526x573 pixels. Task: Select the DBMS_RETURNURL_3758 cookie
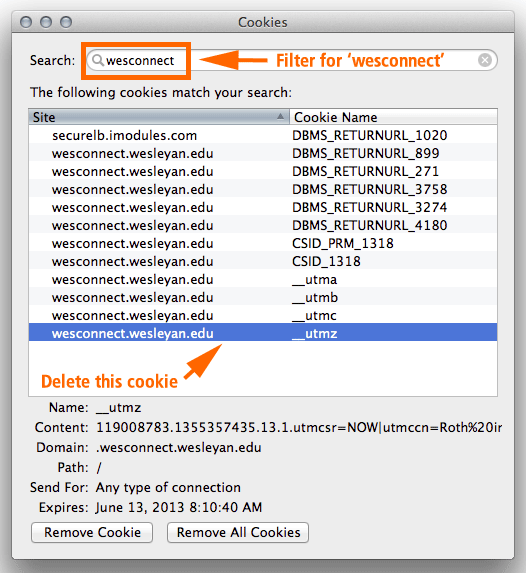[x=263, y=189]
